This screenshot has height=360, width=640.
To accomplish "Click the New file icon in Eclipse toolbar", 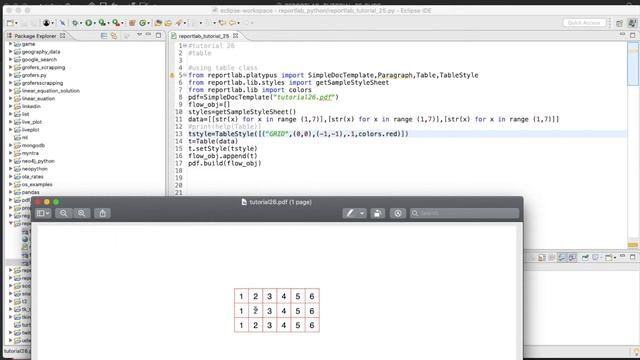I will [x=10, y=23].
